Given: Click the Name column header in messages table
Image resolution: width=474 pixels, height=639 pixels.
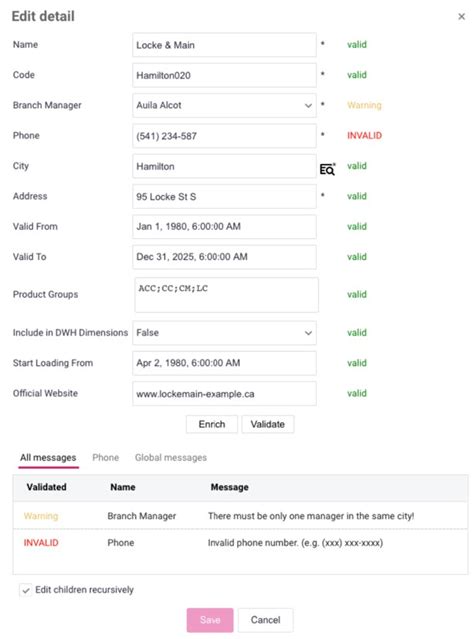Looking at the screenshot, I should pyautogui.click(x=123, y=487).
